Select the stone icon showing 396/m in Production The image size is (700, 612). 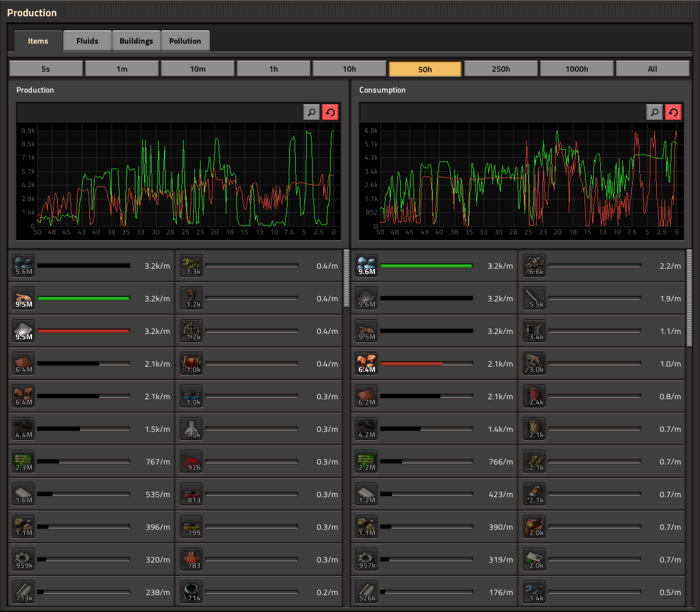click(24, 527)
